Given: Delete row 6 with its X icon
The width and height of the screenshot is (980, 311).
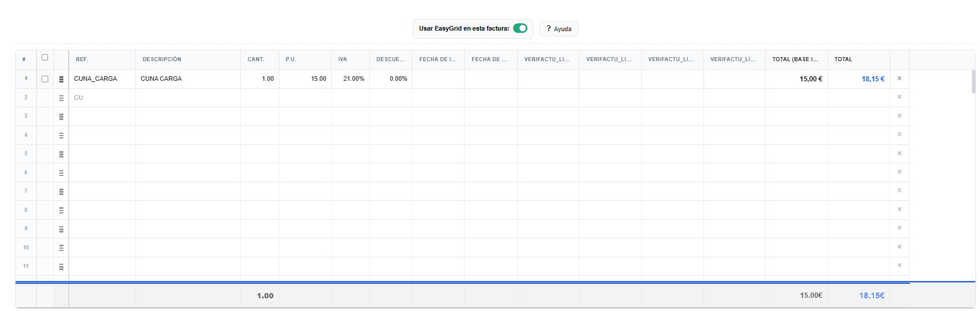Looking at the screenshot, I should click(899, 172).
